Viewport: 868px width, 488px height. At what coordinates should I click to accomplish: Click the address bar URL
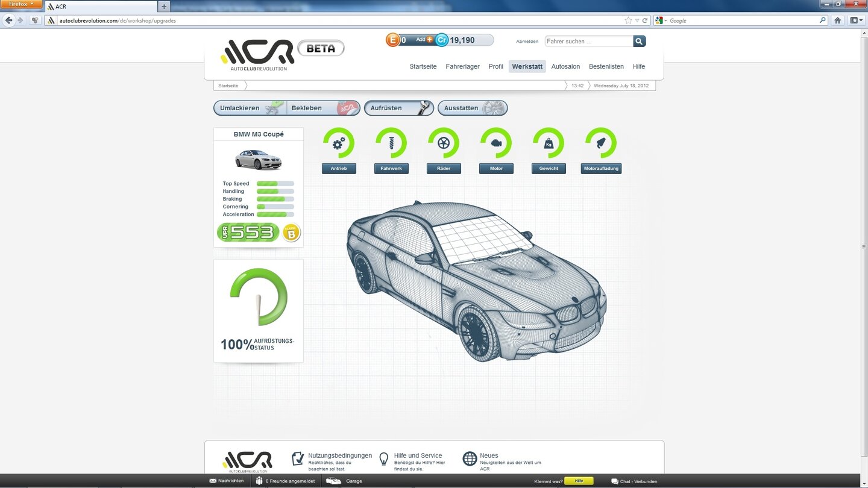(118, 20)
